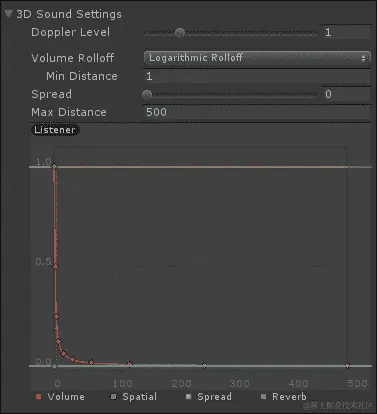Click the 3D Sound Settings header label

69,14
